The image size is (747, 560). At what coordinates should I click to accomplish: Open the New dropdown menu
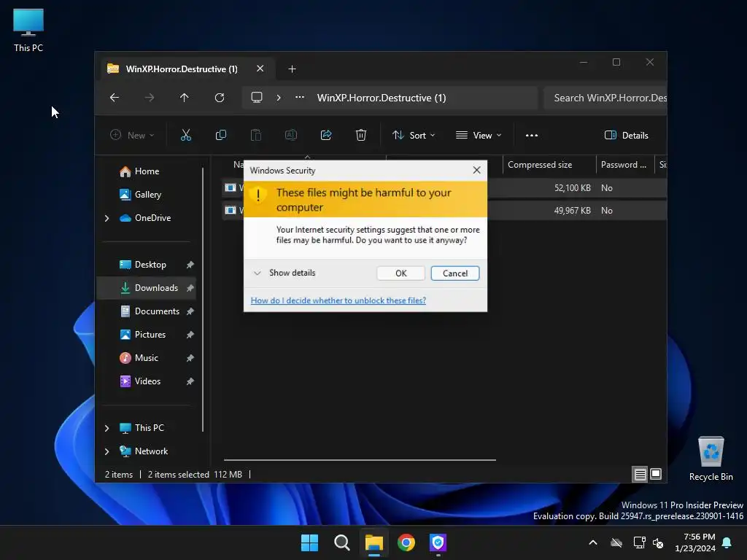(x=132, y=135)
